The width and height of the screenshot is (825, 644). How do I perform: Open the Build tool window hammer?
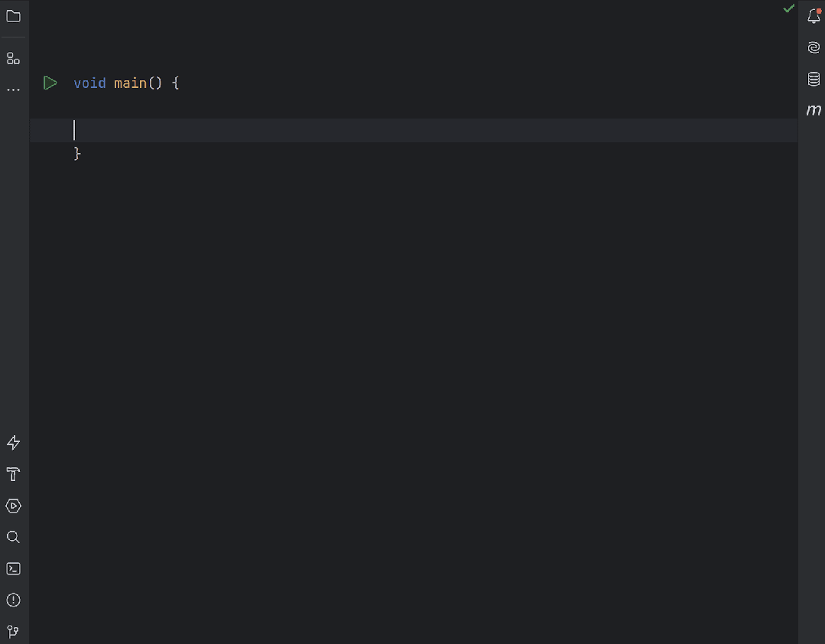(x=13, y=474)
